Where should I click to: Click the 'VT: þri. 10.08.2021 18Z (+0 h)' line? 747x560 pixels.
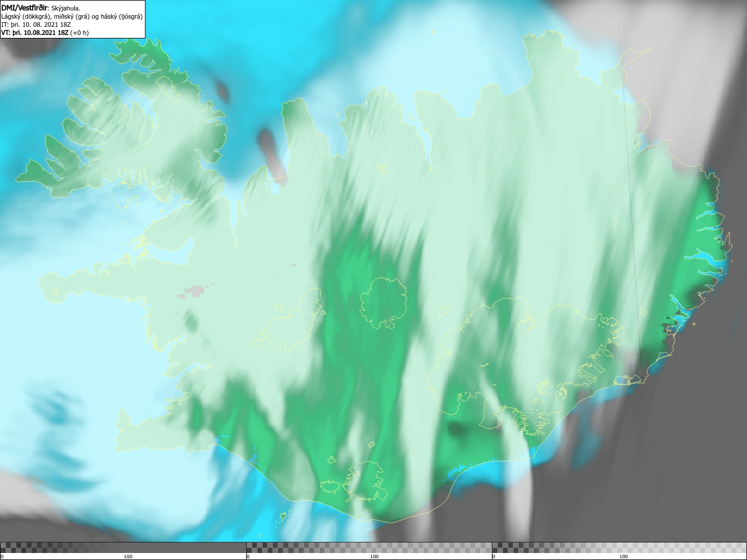pyautogui.click(x=45, y=33)
